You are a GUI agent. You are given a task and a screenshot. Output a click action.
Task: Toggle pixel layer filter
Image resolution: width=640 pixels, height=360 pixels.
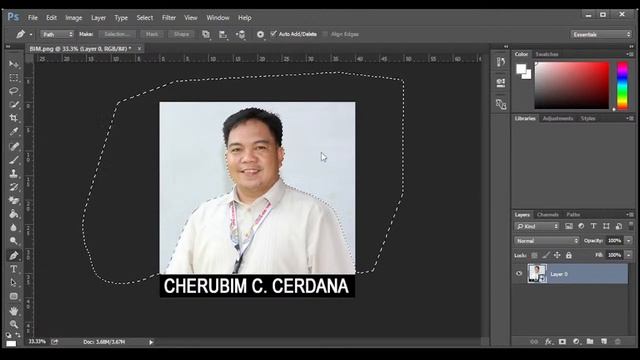569,226
